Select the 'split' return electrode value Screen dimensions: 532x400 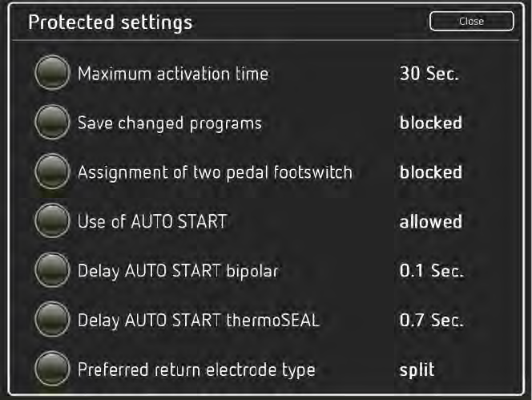[417, 370]
